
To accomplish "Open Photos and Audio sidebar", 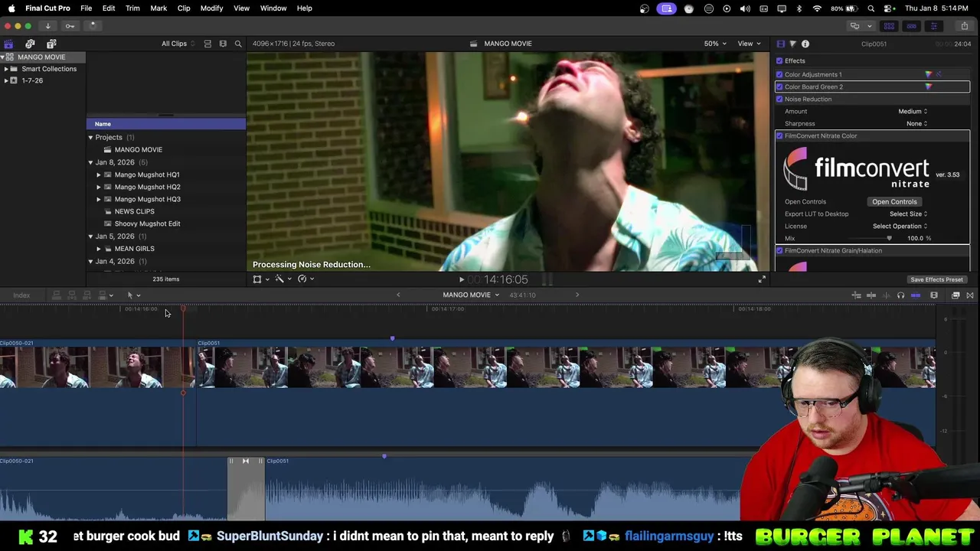I will click(x=30, y=44).
